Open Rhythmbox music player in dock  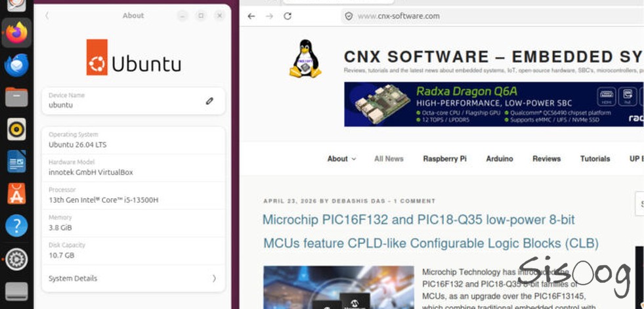16,129
